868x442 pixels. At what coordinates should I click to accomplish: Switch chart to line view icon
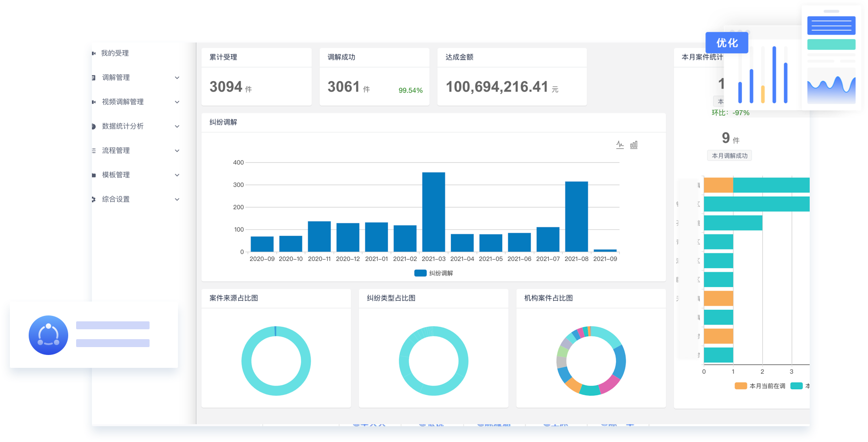point(620,145)
